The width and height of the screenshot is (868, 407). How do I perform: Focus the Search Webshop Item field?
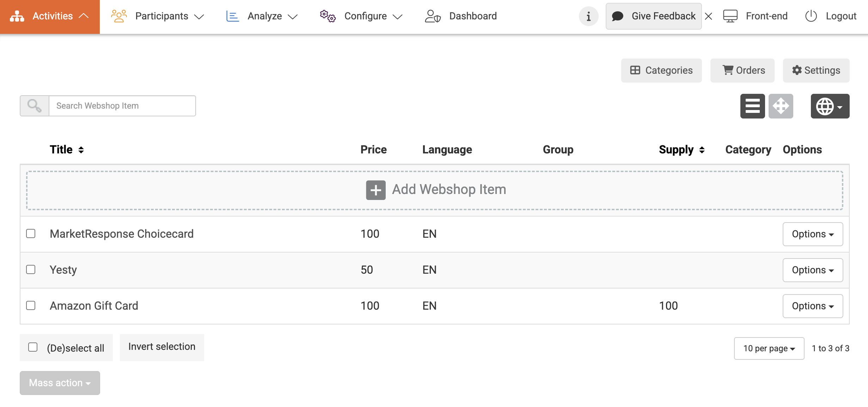[x=122, y=106]
